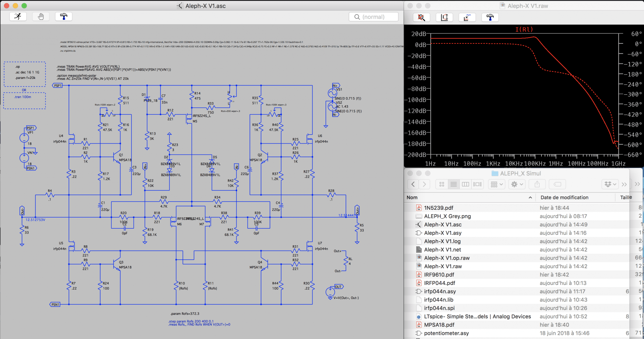Click the schematic search field labeled (normal)

tap(374, 17)
